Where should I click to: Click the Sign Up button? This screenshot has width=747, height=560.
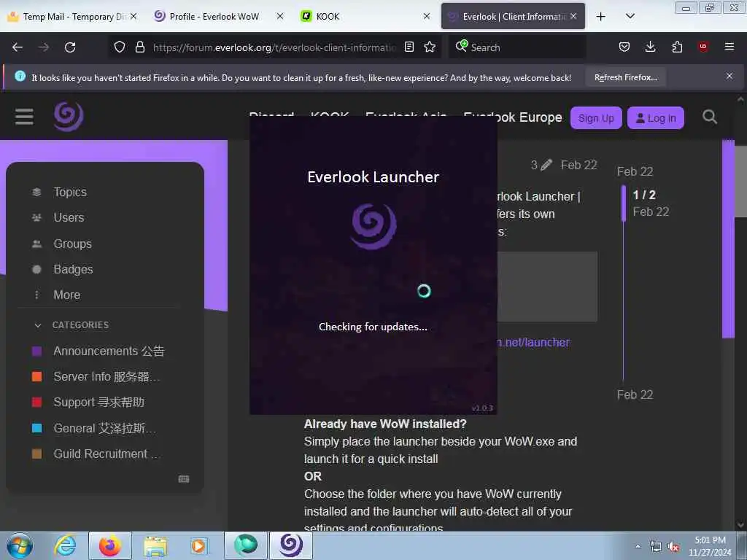596,118
